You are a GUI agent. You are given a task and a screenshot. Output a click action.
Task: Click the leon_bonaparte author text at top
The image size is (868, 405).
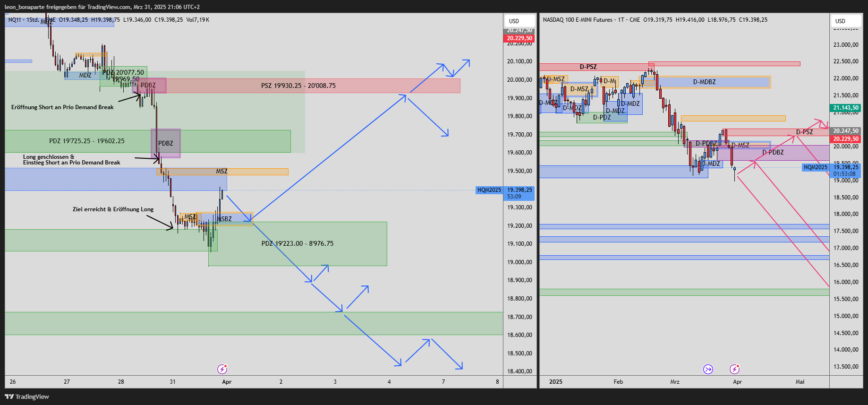pyautogui.click(x=24, y=7)
